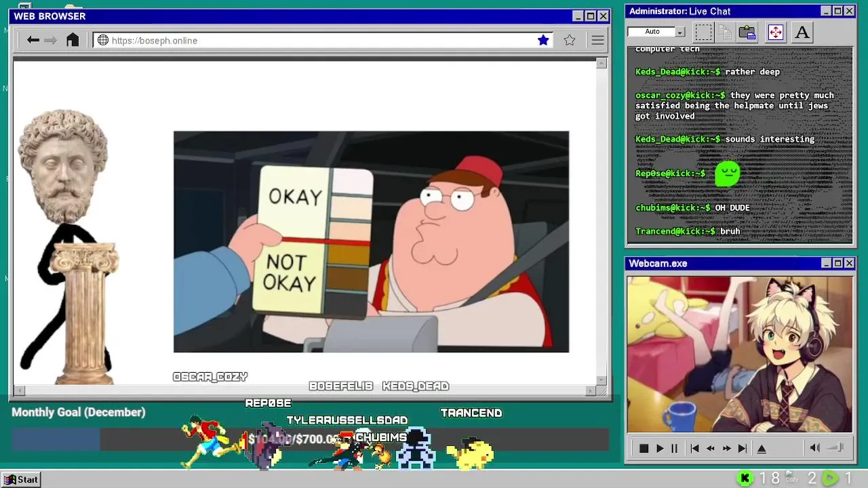Click the BOSEFELIS name label

pyautogui.click(x=341, y=386)
